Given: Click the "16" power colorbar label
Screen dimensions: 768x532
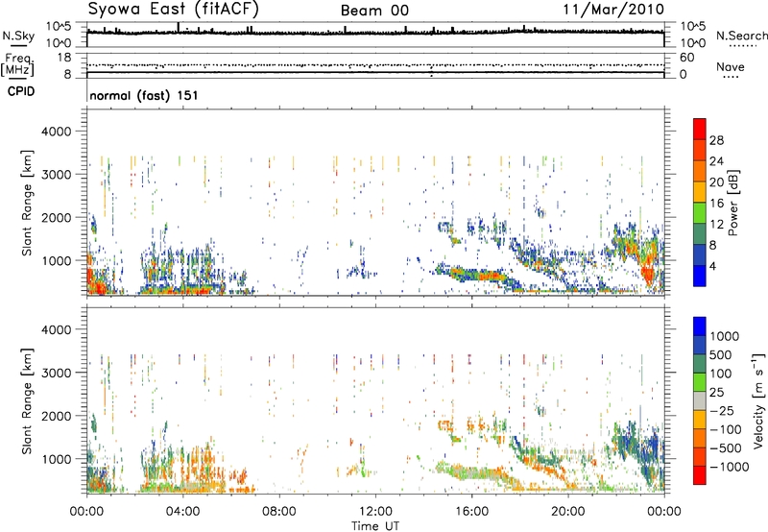Looking at the screenshot, I should click(716, 204).
